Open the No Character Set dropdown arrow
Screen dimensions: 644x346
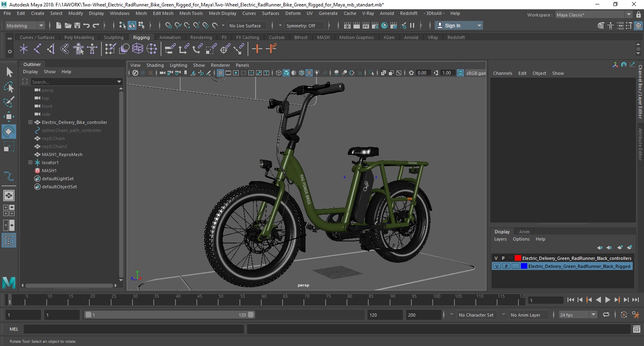click(x=452, y=315)
